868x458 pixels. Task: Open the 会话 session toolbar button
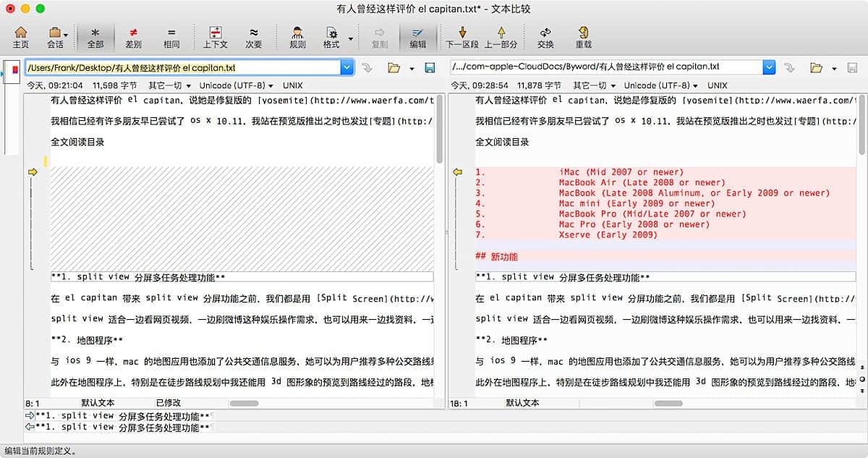tap(54, 37)
